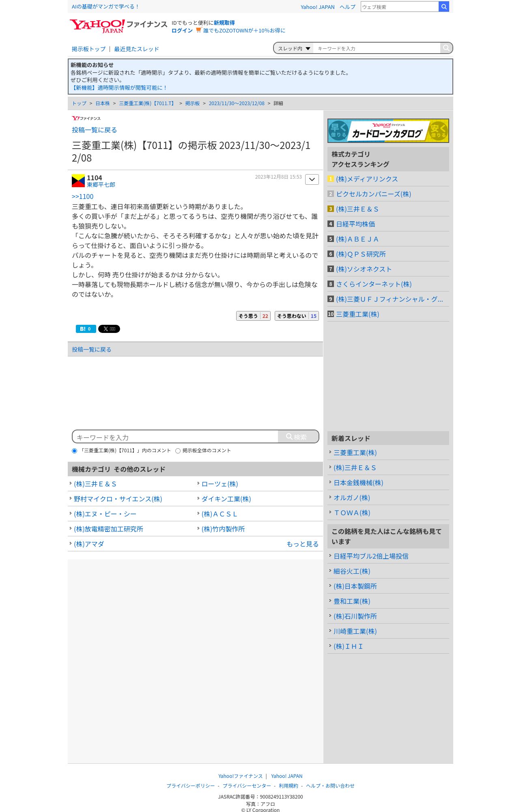Follow the >>1100 reply reference
521x812 pixels.
[82, 197]
